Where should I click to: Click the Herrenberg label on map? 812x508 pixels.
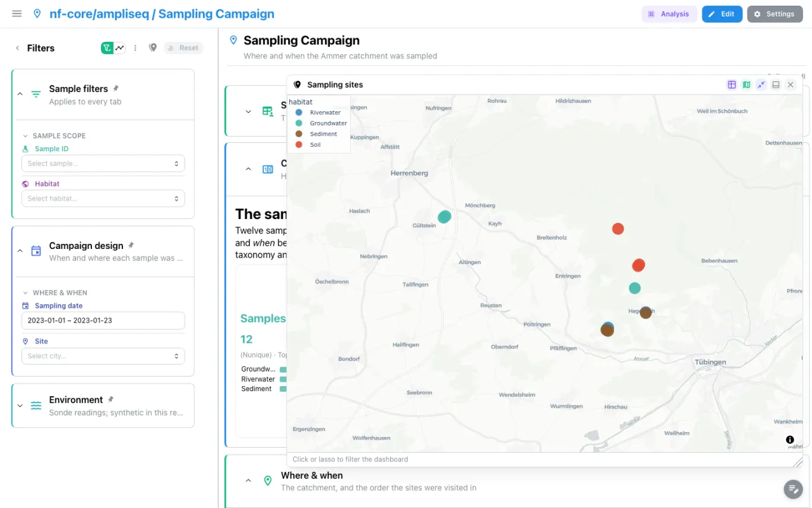(409, 173)
